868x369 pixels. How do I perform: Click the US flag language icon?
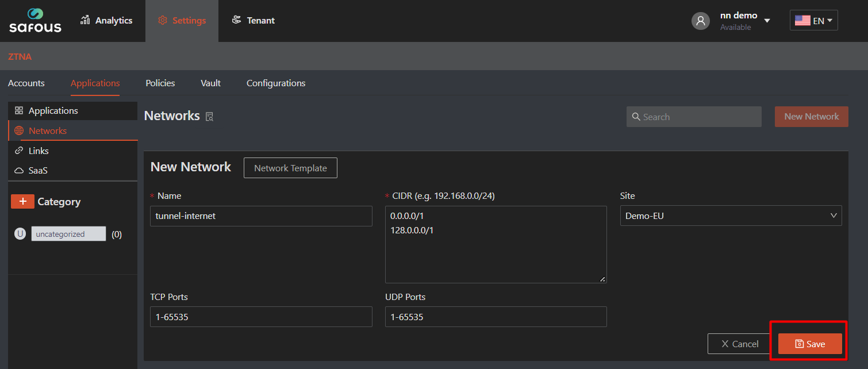[802, 21]
